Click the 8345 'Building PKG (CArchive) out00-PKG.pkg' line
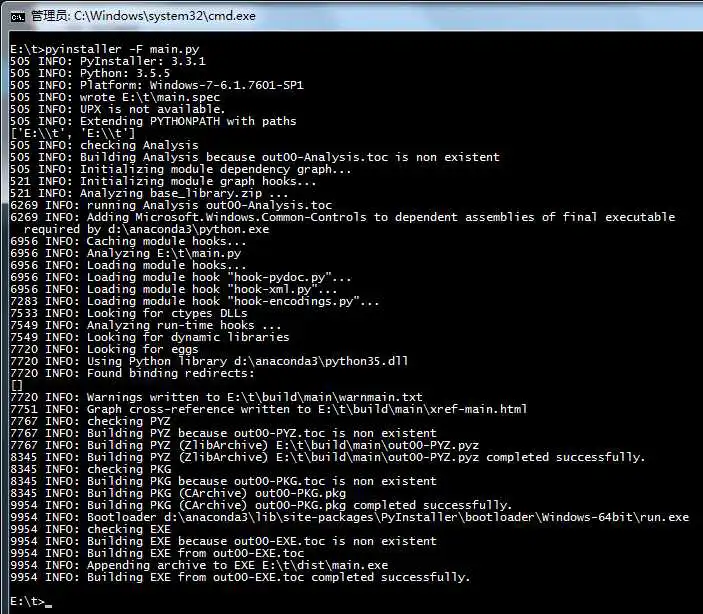703x614 pixels. (x=178, y=494)
